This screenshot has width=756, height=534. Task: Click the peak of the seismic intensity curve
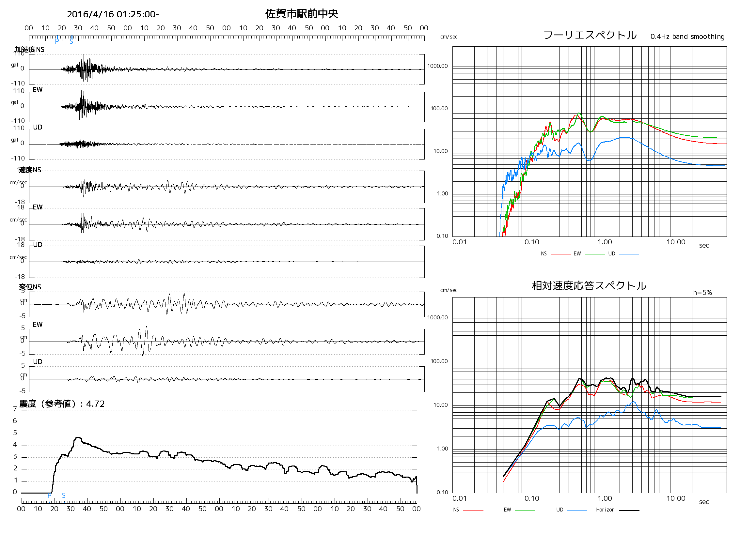(78, 437)
